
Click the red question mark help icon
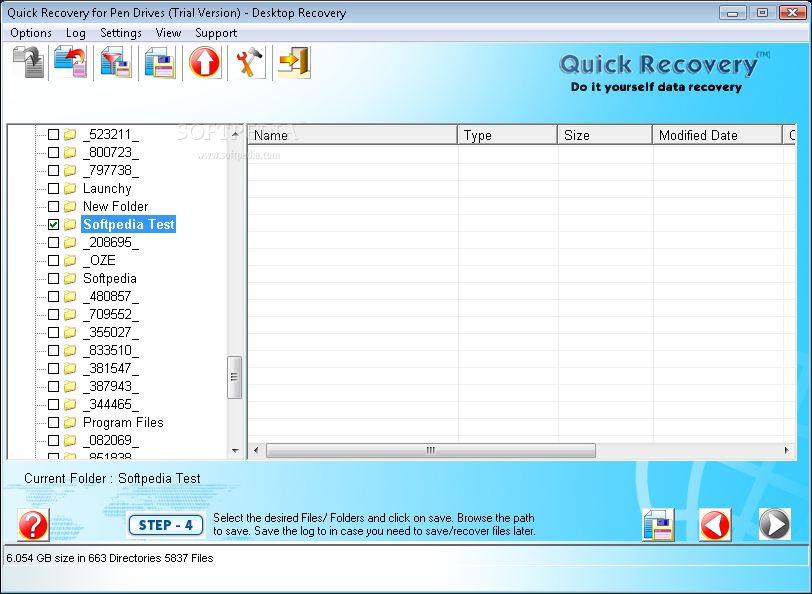coord(33,525)
